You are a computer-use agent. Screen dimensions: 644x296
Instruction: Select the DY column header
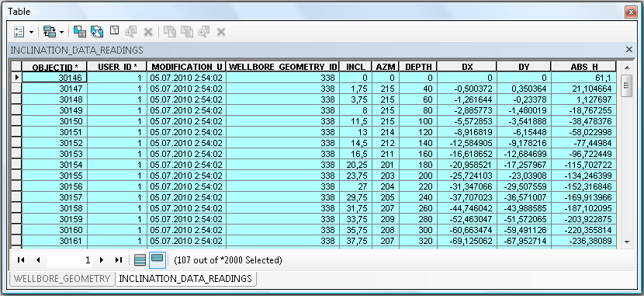pyautogui.click(x=524, y=67)
